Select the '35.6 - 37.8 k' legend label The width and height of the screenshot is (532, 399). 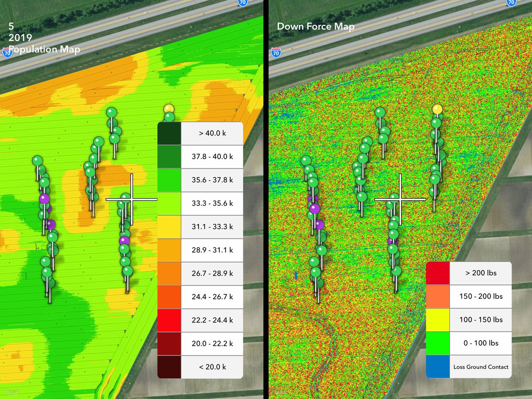click(212, 180)
